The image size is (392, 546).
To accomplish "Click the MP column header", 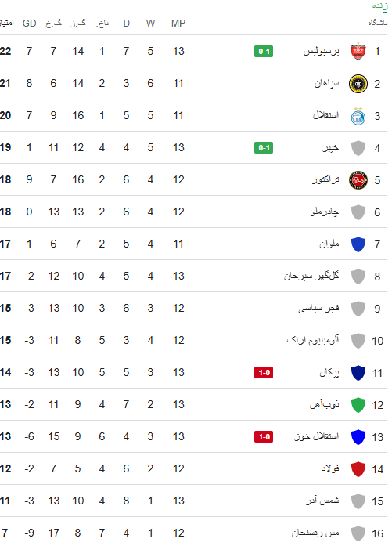I will click(x=178, y=24).
